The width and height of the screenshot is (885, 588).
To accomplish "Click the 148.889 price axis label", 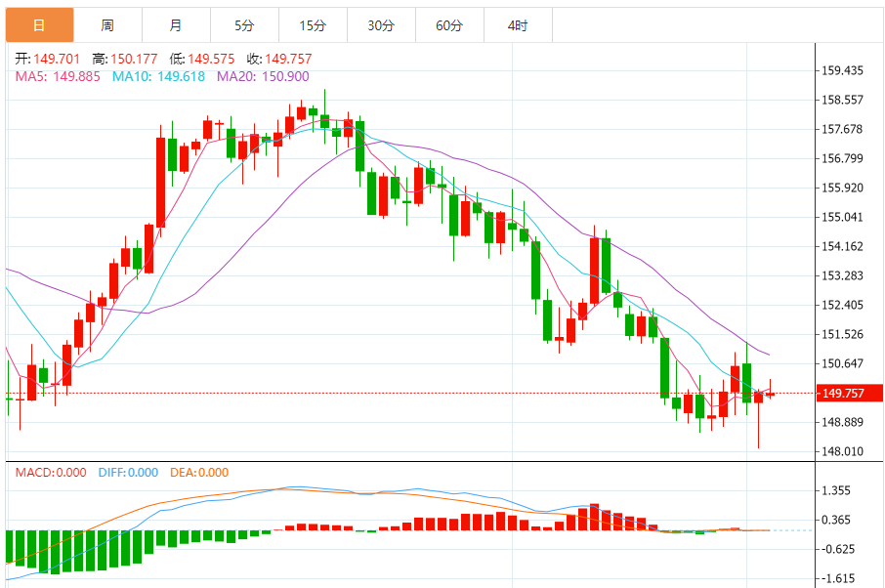I will 842,422.
